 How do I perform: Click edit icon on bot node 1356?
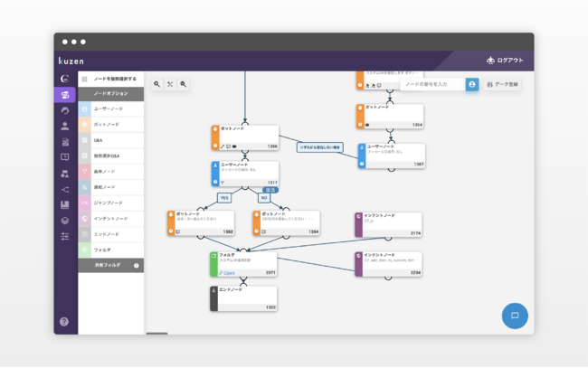click(x=223, y=146)
